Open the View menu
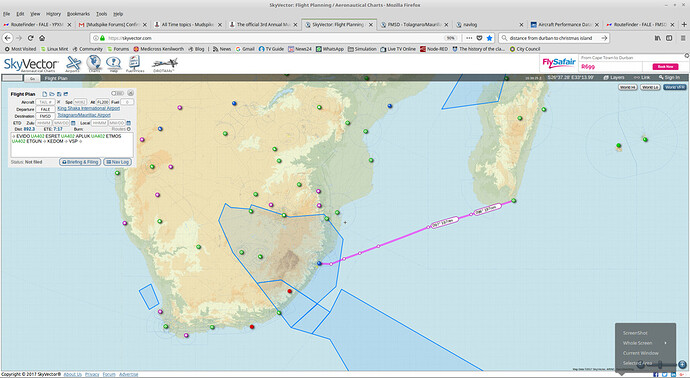Screen dimensions: 690x378 (x=35, y=14)
